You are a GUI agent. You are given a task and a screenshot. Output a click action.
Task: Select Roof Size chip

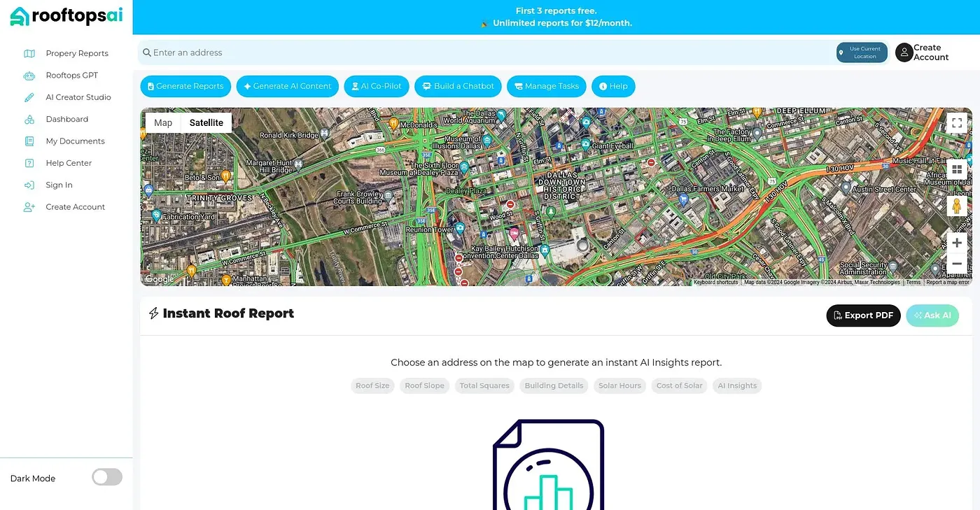(x=372, y=385)
